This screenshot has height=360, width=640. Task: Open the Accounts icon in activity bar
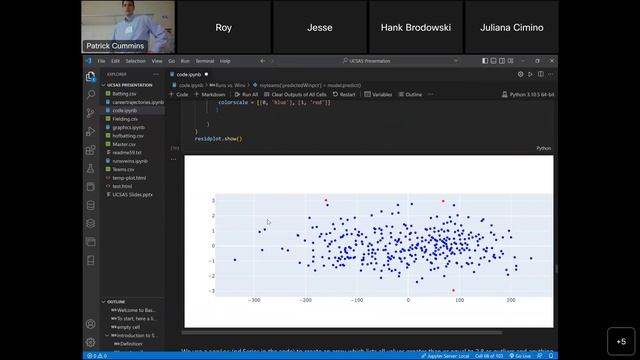coord(91,324)
